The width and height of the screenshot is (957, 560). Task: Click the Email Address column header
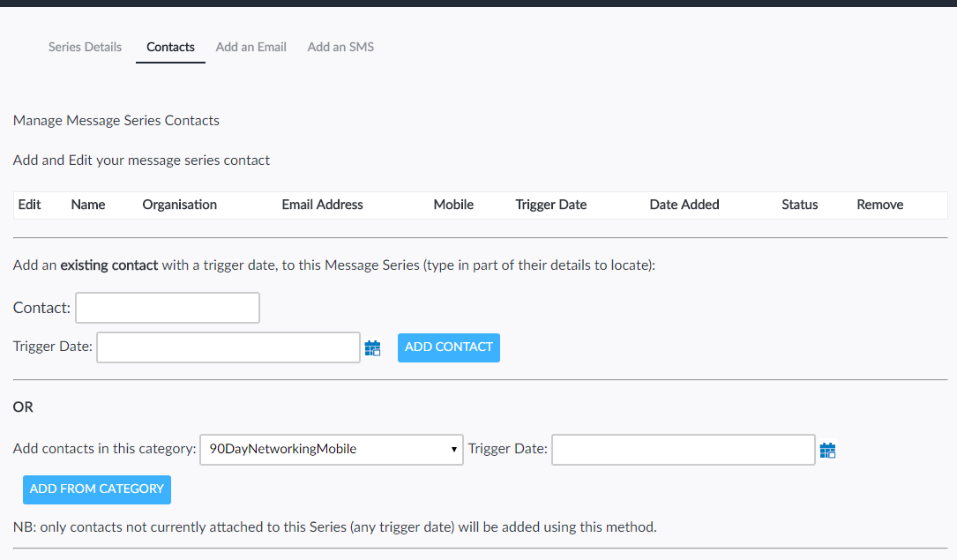[x=322, y=205]
